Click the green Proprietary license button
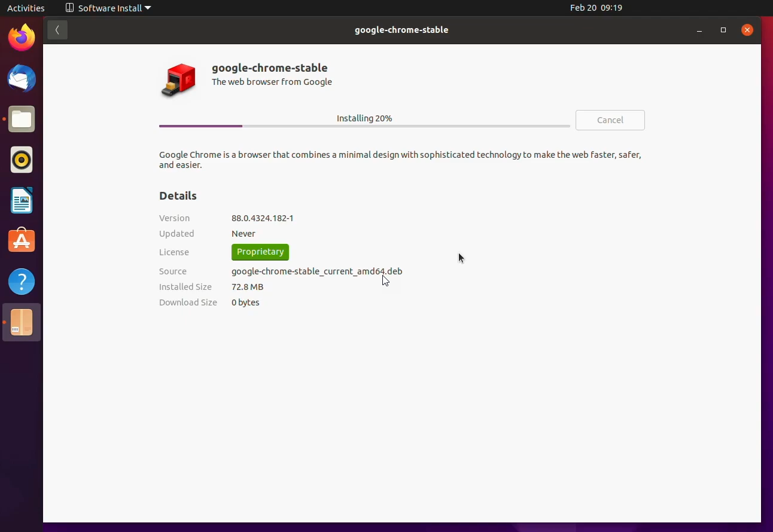Screen dimensions: 773x532 point(260,252)
